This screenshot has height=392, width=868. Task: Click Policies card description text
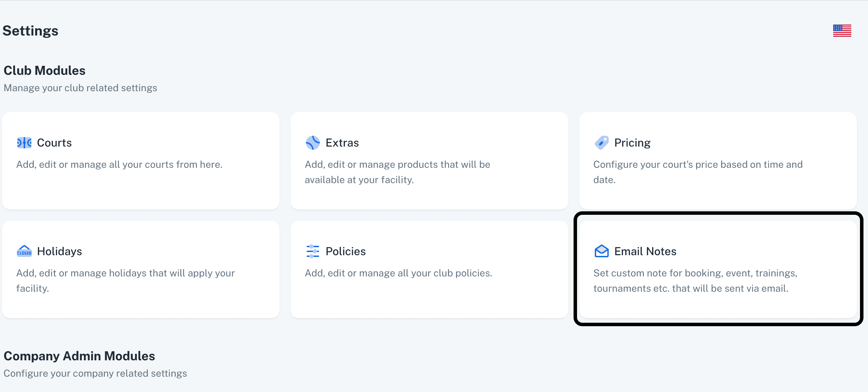(398, 273)
